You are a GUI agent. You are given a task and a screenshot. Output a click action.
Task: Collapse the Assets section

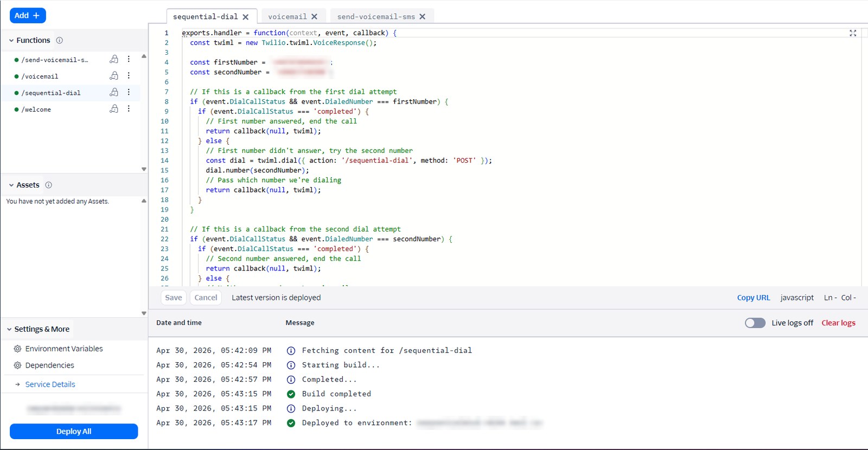click(x=11, y=185)
